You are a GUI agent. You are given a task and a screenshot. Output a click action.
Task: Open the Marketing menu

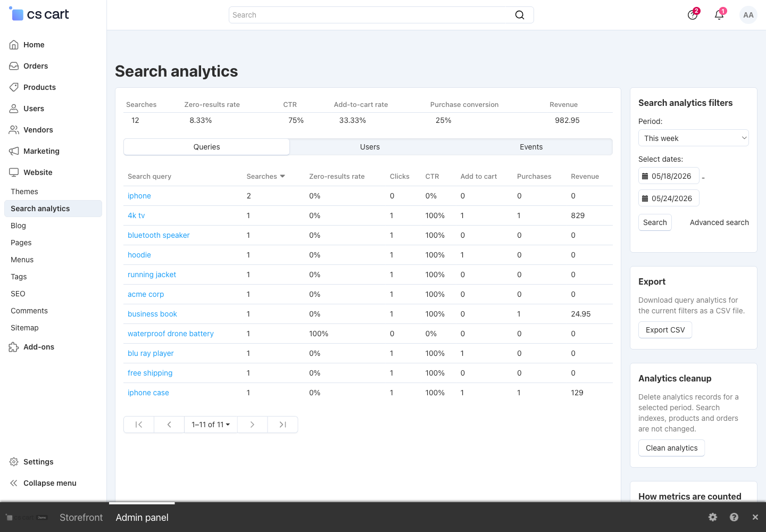pyautogui.click(x=41, y=151)
